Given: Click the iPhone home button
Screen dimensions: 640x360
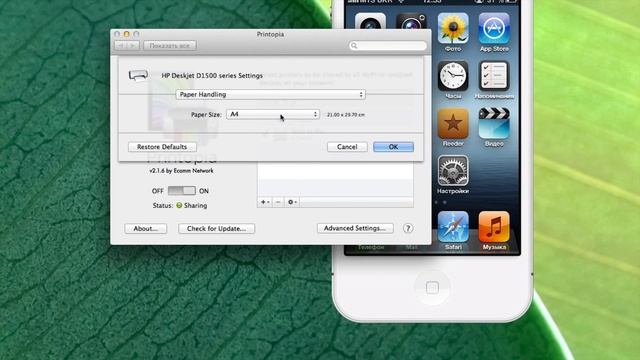Looking at the screenshot, I should [x=432, y=287].
